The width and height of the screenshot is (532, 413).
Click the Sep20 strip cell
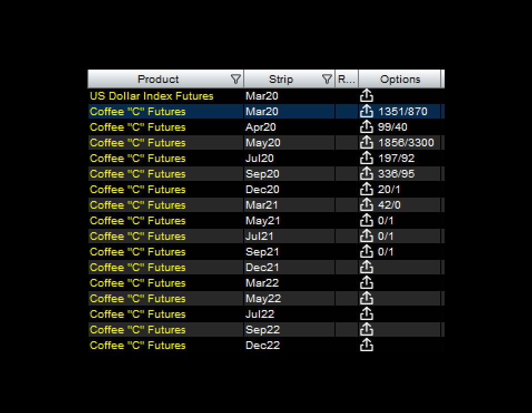(x=289, y=174)
